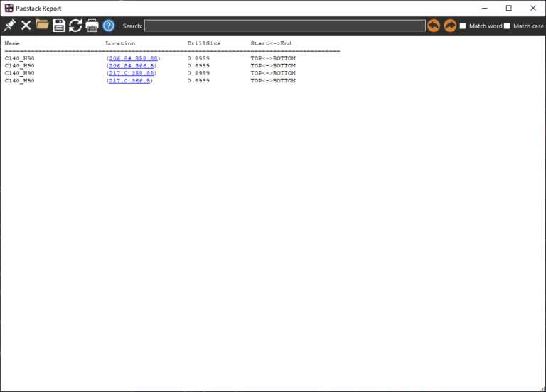This screenshot has width=546, height=392.
Task: Enable the Match word checkbox
Action: [464, 26]
